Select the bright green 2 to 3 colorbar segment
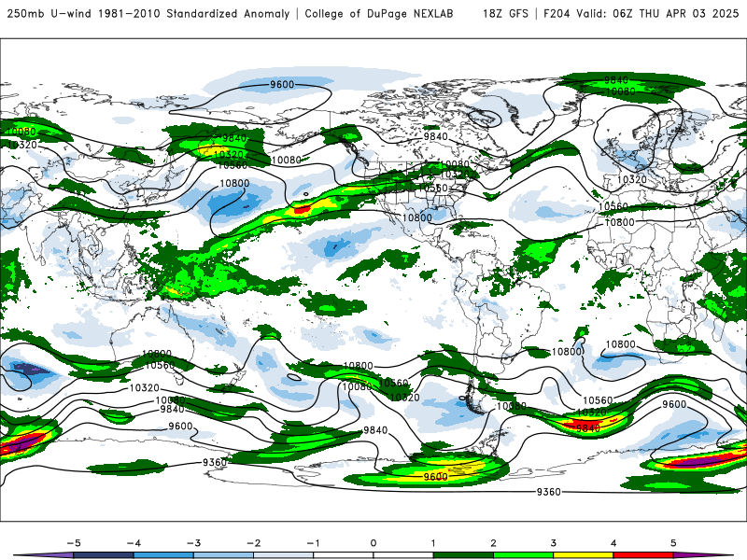The height and width of the screenshot is (560, 747). tap(524, 555)
